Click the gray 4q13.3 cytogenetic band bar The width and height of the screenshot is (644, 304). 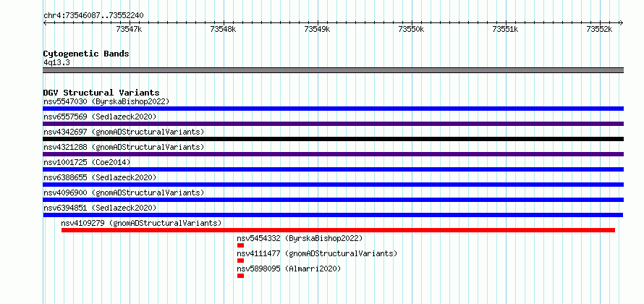pyautogui.click(x=333, y=70)
